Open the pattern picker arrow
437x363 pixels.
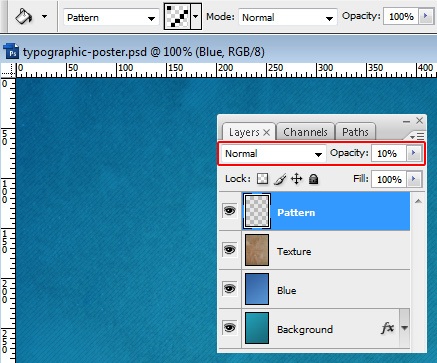[x=196, y=16]
